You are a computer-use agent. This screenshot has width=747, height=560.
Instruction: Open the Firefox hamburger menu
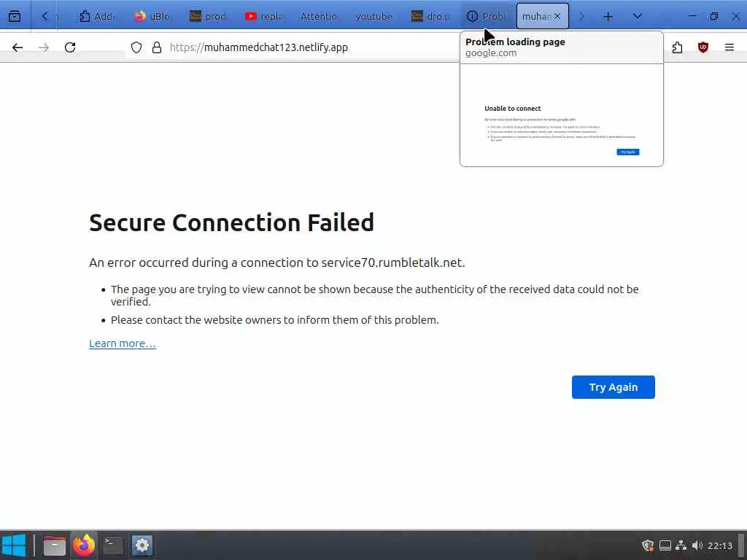click(x=729, y=47)
